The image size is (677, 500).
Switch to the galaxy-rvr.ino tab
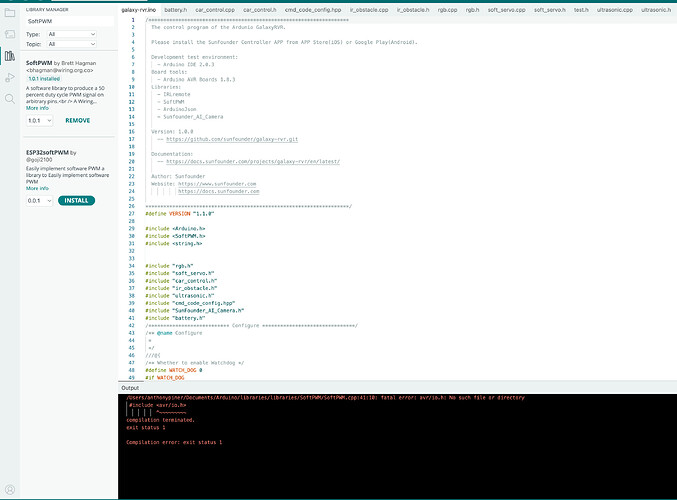(139, 9)
